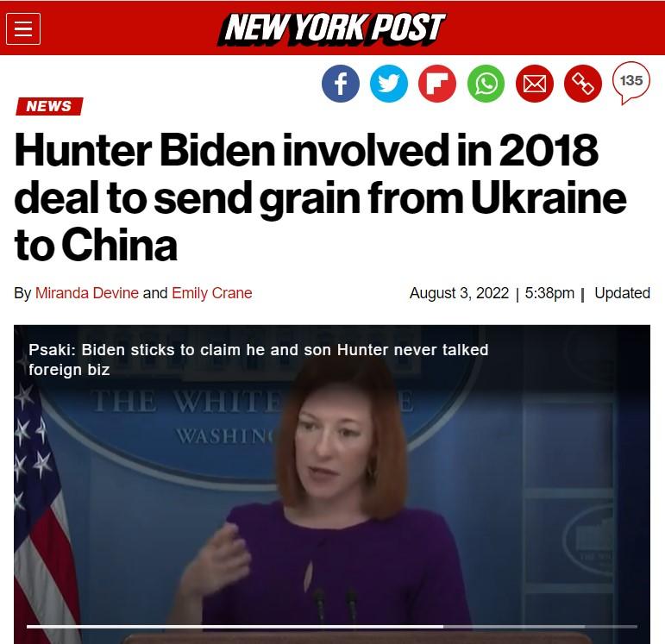Click the Psaki video title text
Viewport: 665px width, 644px height.
pyautogui.click(x=258, y=360)
